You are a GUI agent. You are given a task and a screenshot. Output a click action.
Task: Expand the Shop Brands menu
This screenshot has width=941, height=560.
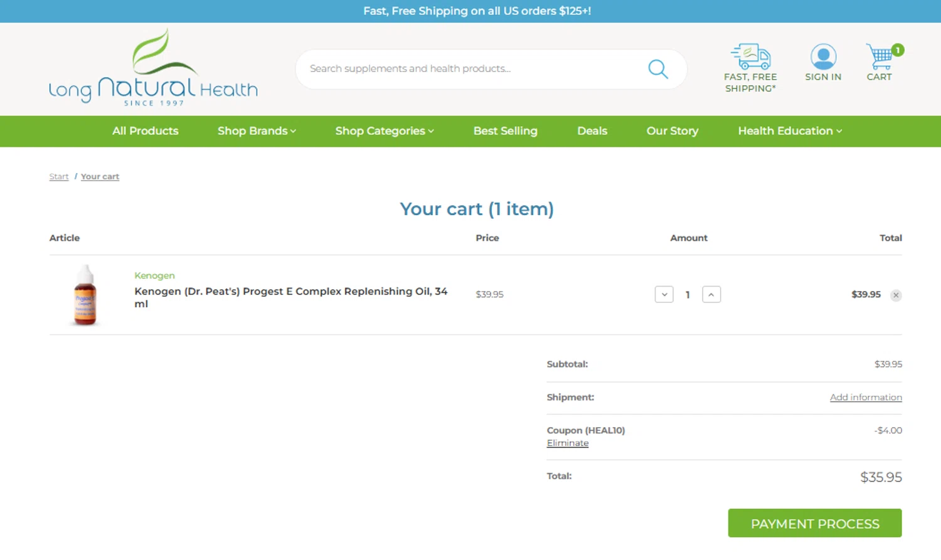(257, 131)
